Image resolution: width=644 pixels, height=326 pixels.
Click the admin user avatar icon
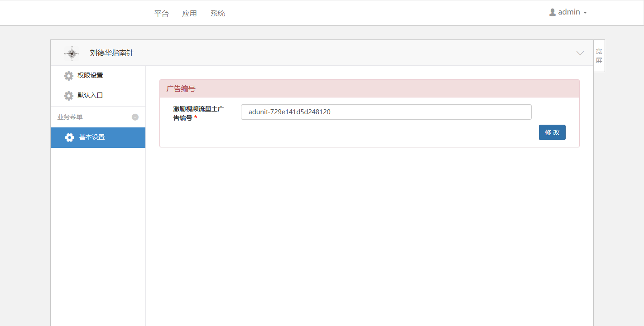pos(552,12)
